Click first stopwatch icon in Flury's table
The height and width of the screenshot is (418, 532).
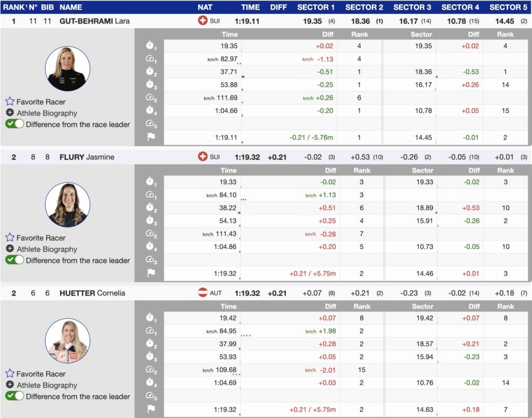click(x=151, y=182)
